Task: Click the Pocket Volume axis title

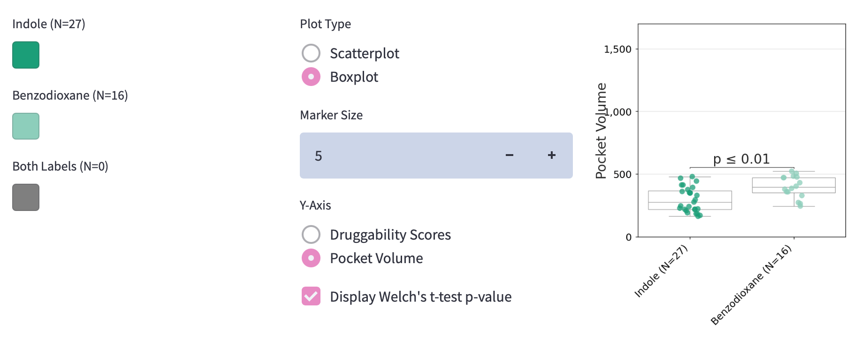Action: pyautogui.click(x=601, y=131)
